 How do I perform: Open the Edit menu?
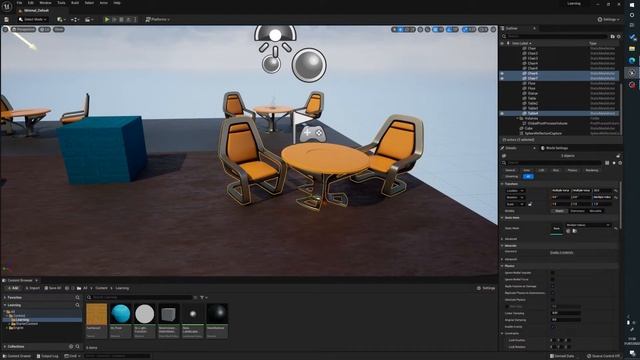click(31, 3)
